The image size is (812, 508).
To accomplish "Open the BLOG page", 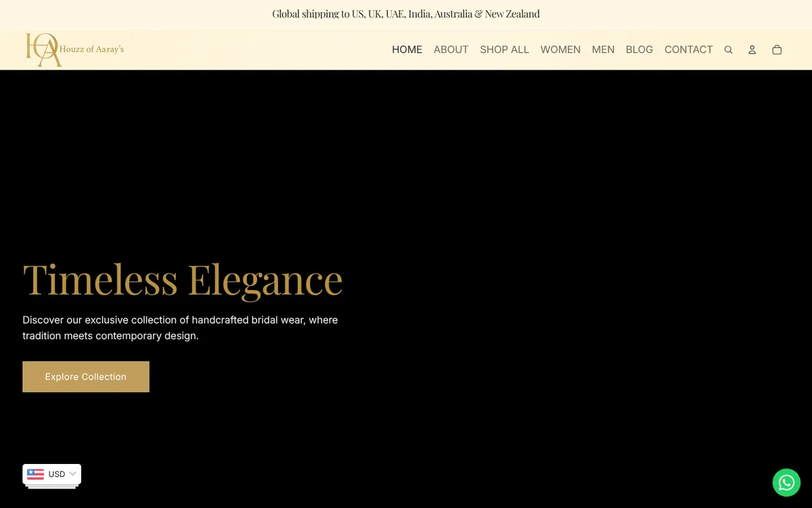I will click(639, 49).
